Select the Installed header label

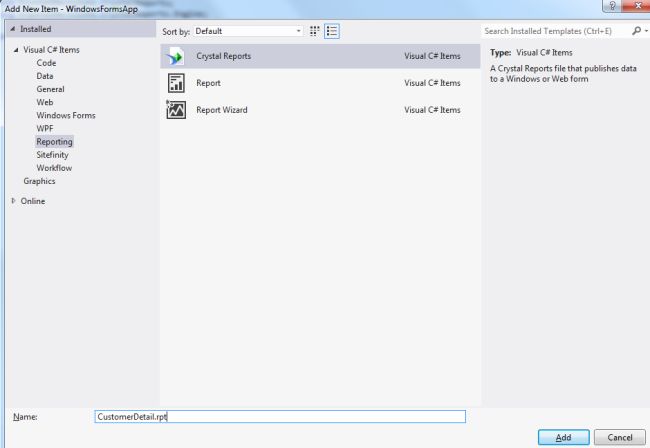[36, 29]
